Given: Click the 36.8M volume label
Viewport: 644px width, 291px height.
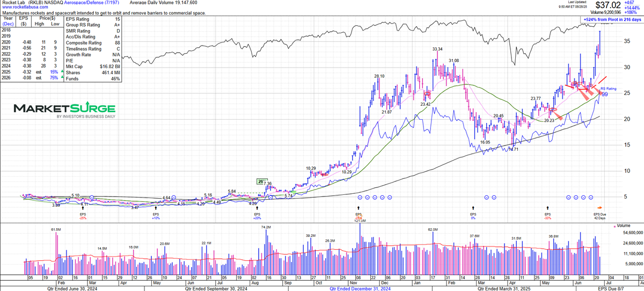Looking at the screenshot, I should [554, 236].
